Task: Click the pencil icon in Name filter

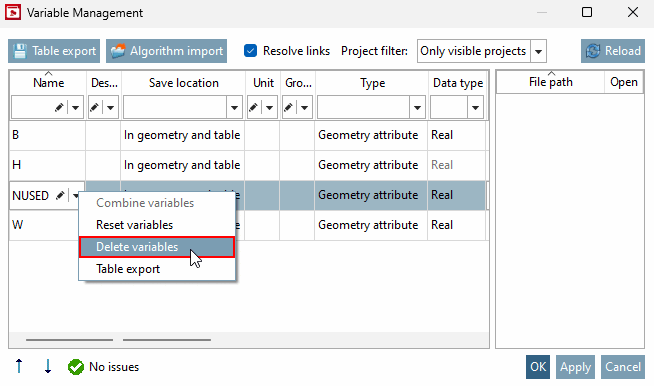Action: [x=59, y=108]
